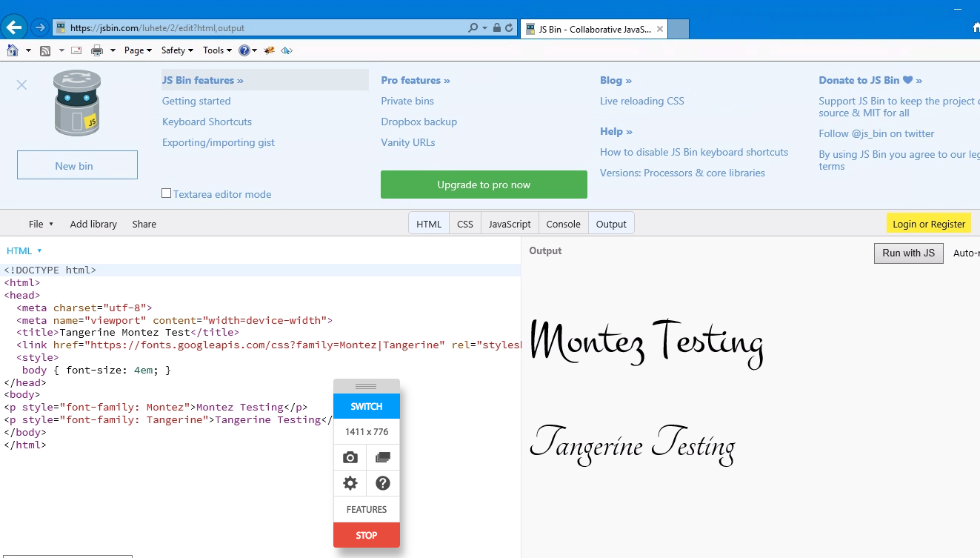
Task: Open the Safety menu
Action: (177, 50)
